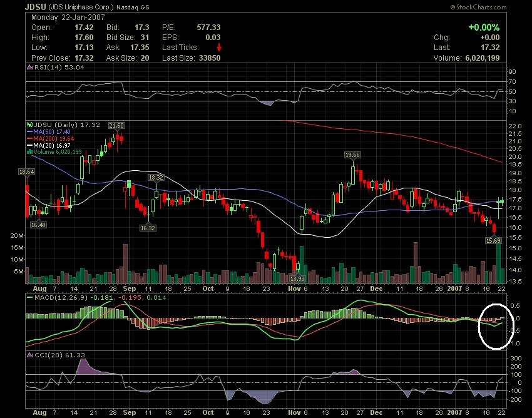Click the 16.48 price low callout
Image resolution: width=532 pixels, height=418 pixels.
(38, 225)
